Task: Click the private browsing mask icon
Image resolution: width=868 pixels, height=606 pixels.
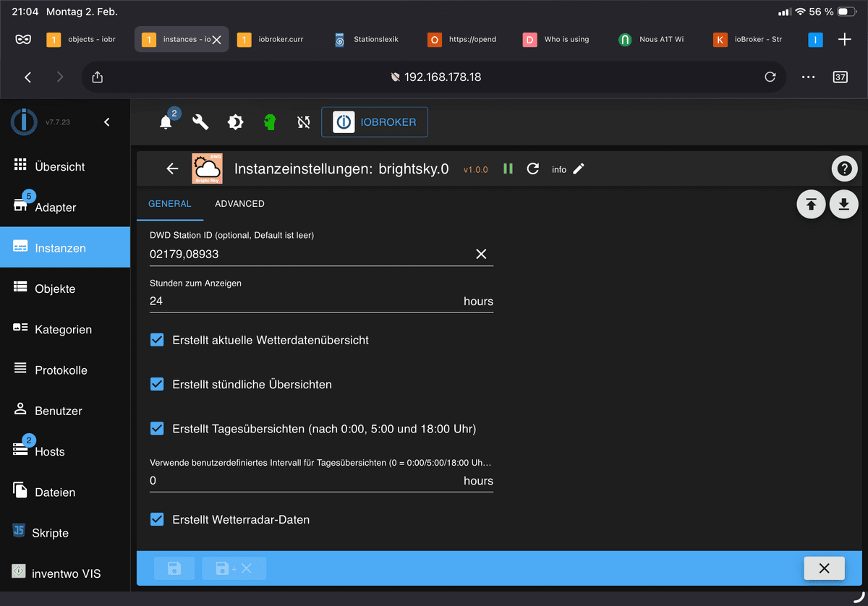Action: (x=23, y=39)
